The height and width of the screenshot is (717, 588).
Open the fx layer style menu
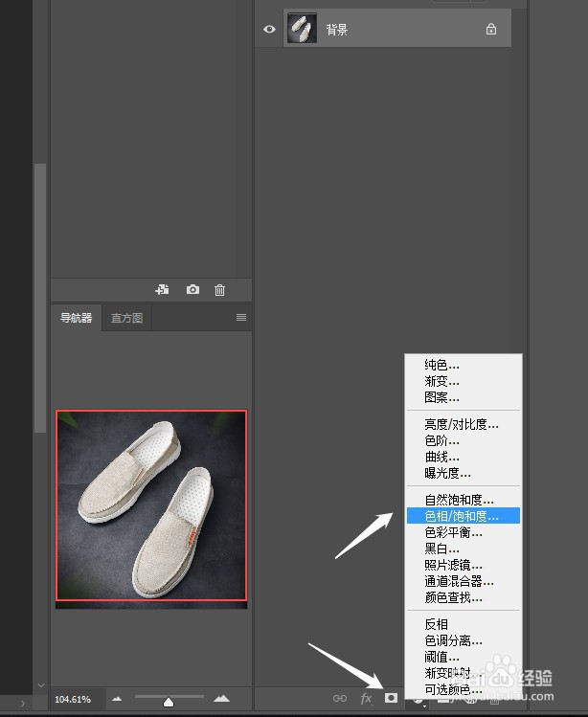pos(366,698)
